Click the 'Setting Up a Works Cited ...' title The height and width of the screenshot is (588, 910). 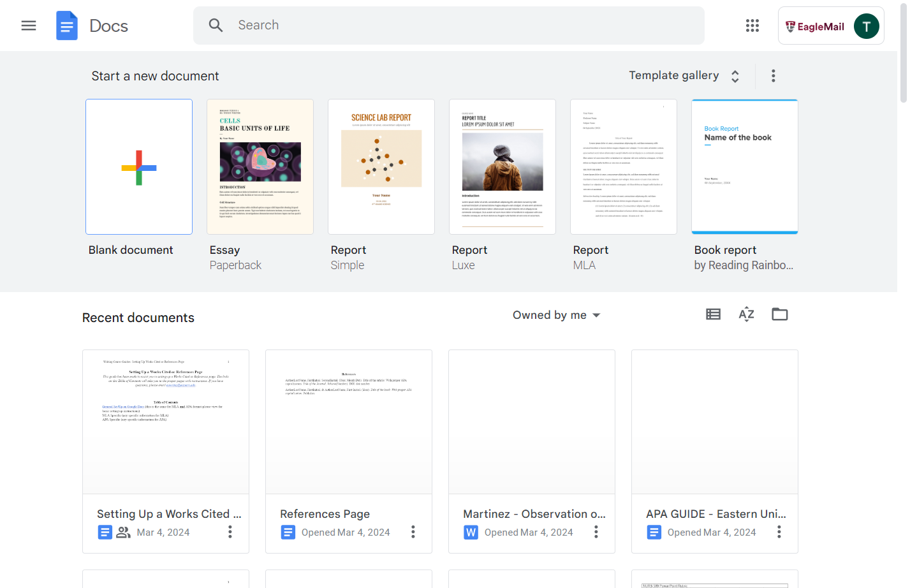click(169, 514)
